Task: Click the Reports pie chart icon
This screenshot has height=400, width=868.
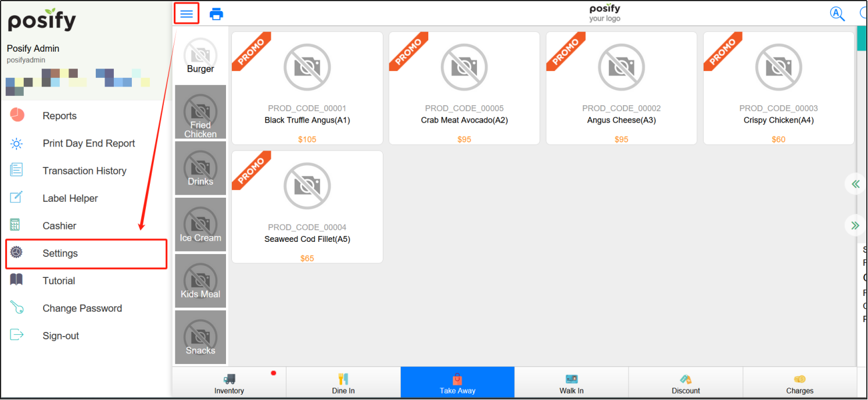Action: [x=17, y=115]
